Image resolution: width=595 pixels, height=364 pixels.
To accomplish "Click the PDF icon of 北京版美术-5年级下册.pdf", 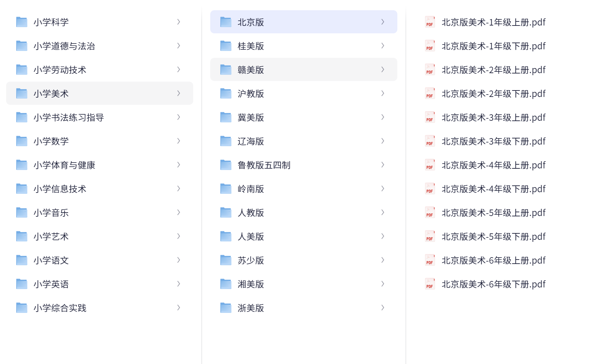I will 430,236.
